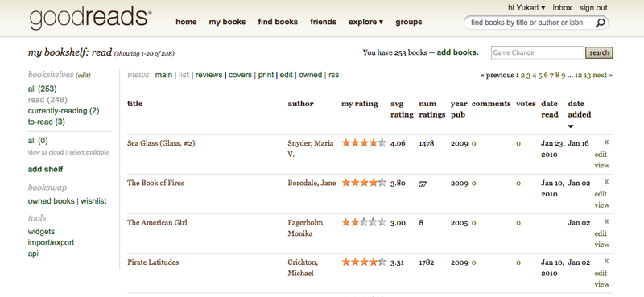The image size is (644, 297).
Task: Go to the home page
Action: coord(186,22)
